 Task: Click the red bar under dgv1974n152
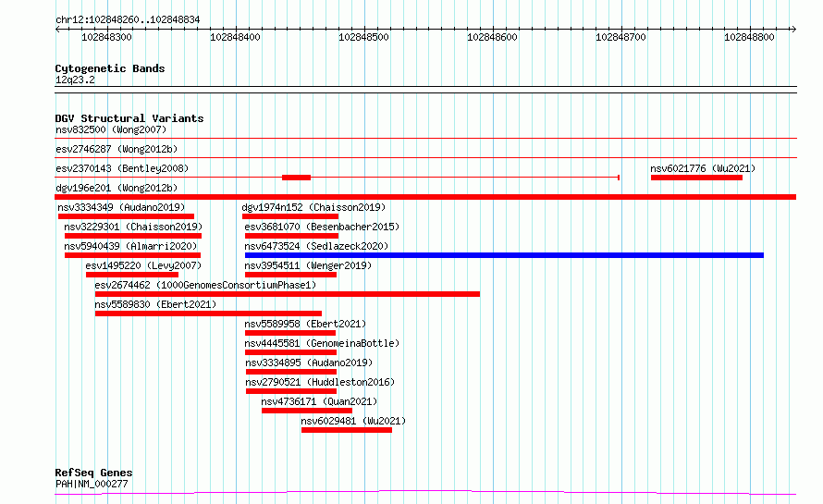click(290, 216)
